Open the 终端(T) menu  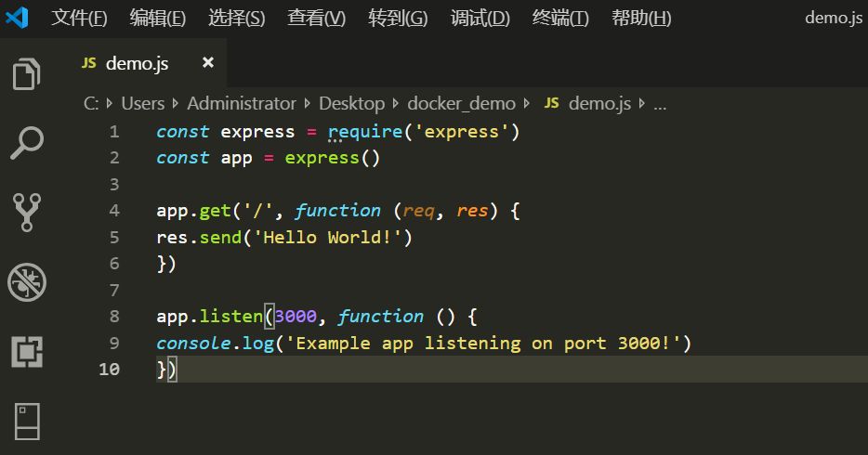(560, 18)
